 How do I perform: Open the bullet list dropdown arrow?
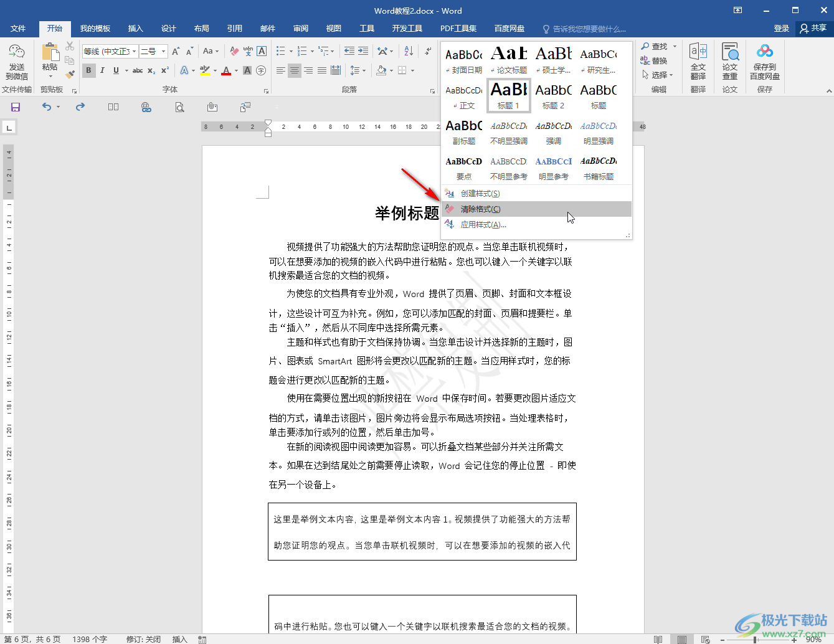[291, 51]
